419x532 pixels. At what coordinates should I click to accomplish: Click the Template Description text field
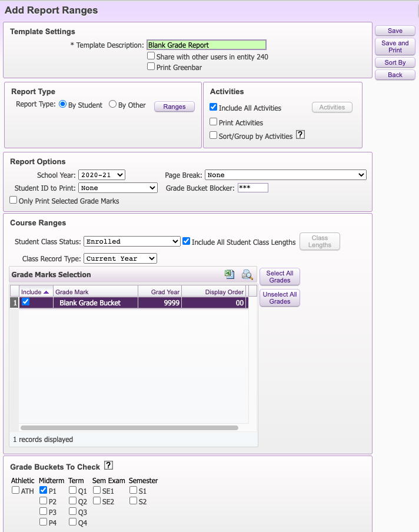[206, 45]
